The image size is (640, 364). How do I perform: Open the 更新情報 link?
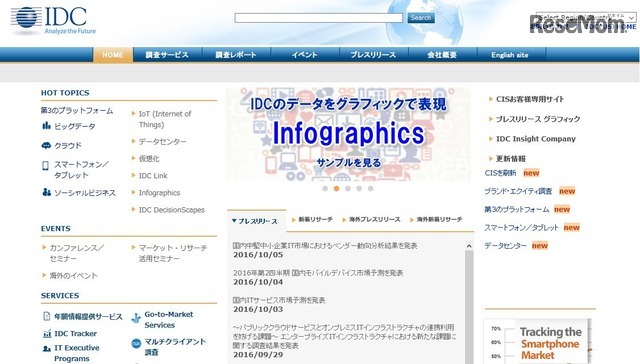coord(511,158)
